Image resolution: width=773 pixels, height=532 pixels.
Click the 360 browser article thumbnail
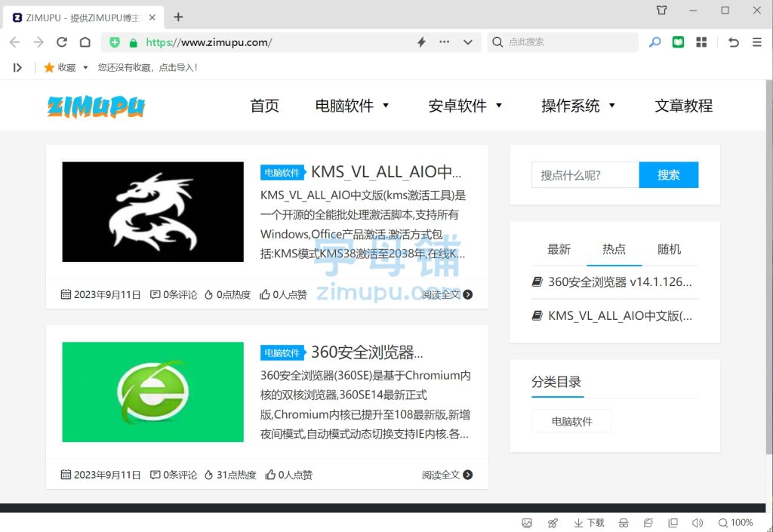[x=152, y=392]
